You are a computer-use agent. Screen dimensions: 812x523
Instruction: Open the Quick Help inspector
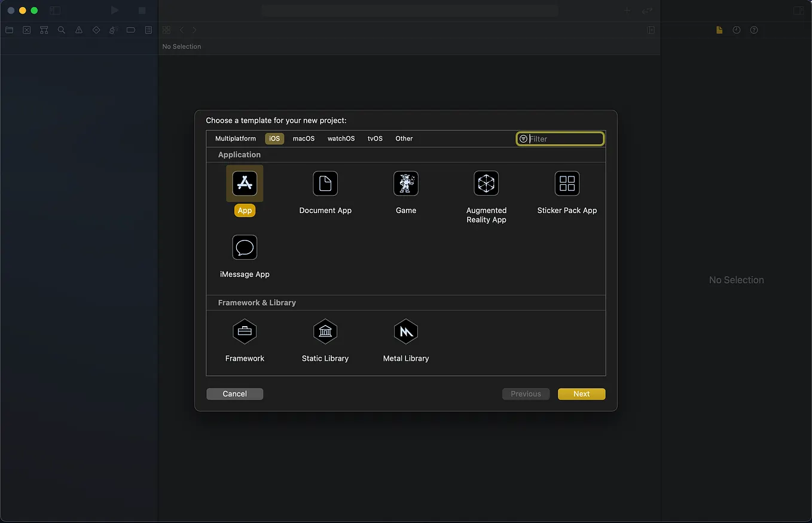(x=754, y=30)
